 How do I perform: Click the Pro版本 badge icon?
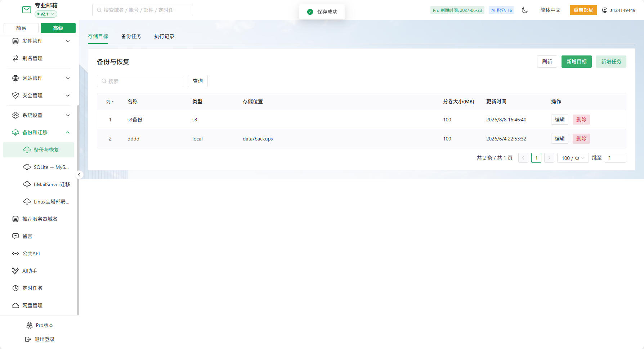coord(30,325)
